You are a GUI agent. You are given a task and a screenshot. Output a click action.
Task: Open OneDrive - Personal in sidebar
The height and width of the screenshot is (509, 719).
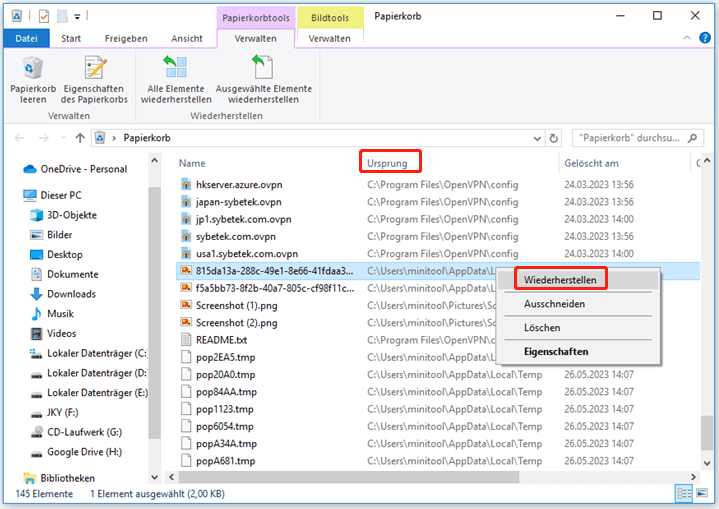[x=75, y=169]
